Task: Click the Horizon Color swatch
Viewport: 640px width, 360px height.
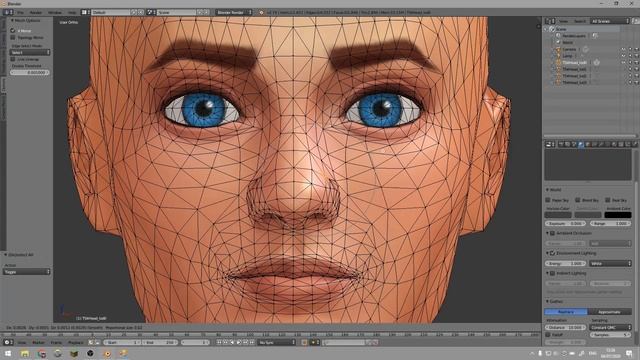Action: (558, 215)
